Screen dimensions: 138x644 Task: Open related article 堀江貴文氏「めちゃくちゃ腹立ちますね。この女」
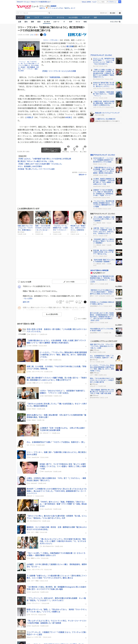point(36,161)
